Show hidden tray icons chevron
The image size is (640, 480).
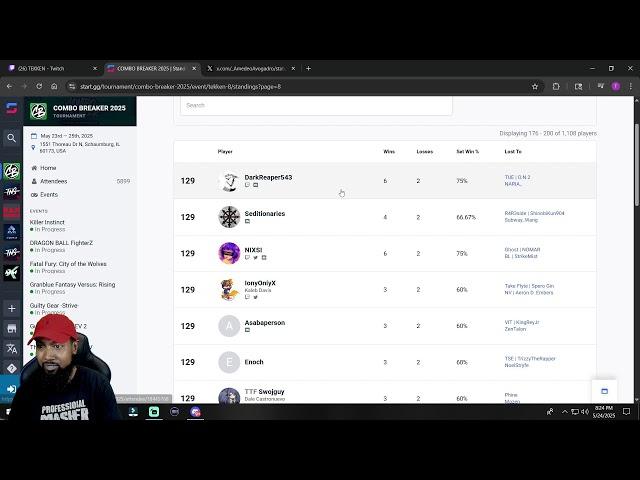coord(564,412)
